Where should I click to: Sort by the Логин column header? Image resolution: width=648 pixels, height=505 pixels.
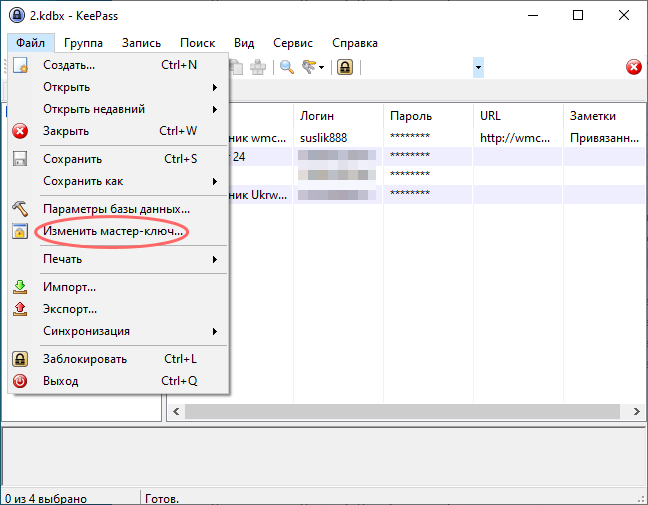click(338, 116)
